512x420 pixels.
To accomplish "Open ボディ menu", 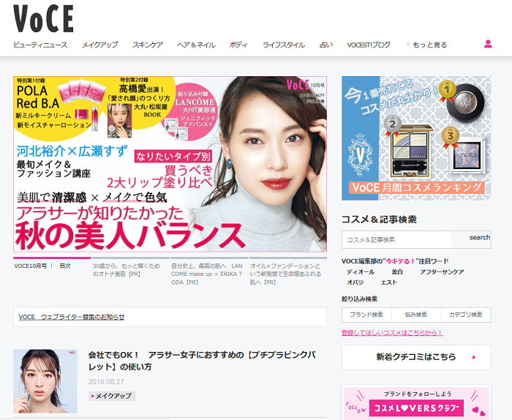I will [x=238, y=45].
